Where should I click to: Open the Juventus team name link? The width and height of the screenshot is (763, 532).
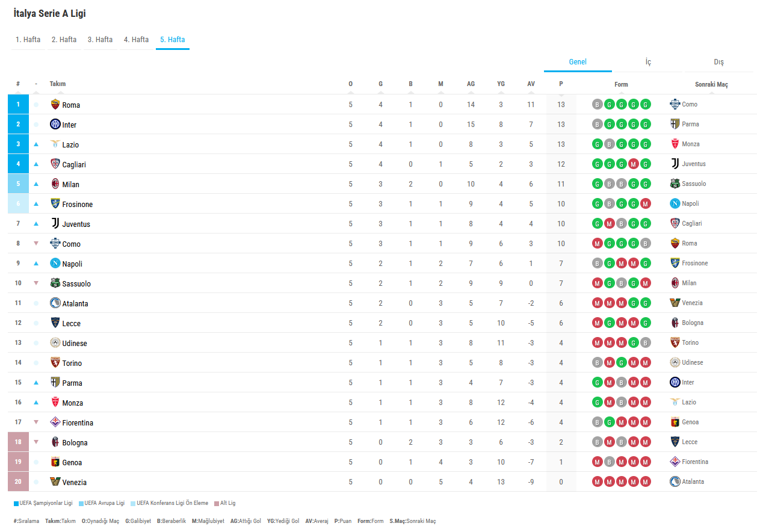point(76,224)
